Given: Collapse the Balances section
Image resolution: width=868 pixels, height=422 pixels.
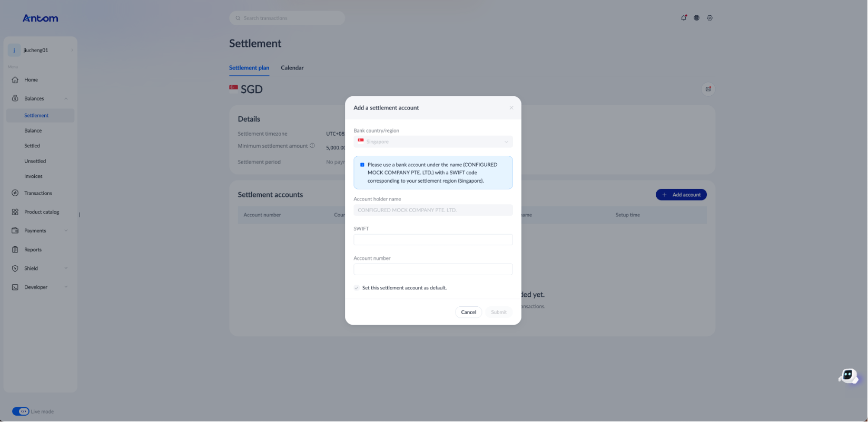Looking at the screenshot, I should tap(66, 98).
